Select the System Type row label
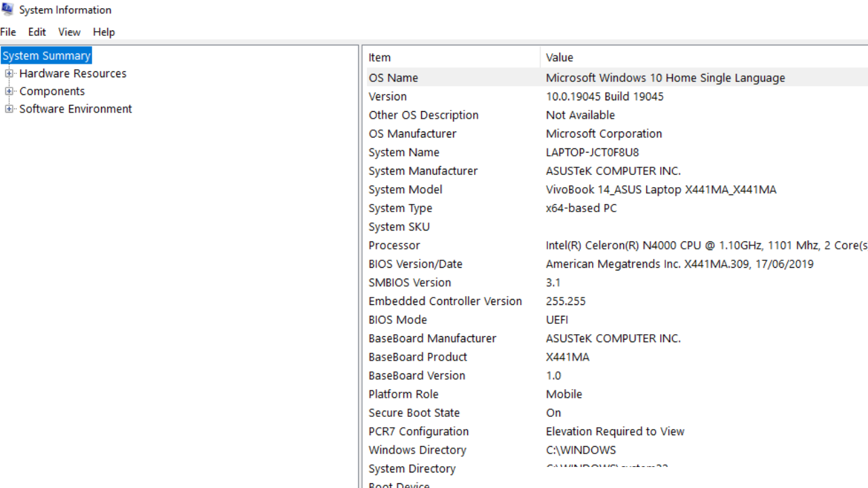Image resolution: width=868 pixels, height=488 pixels. point(401,208)
